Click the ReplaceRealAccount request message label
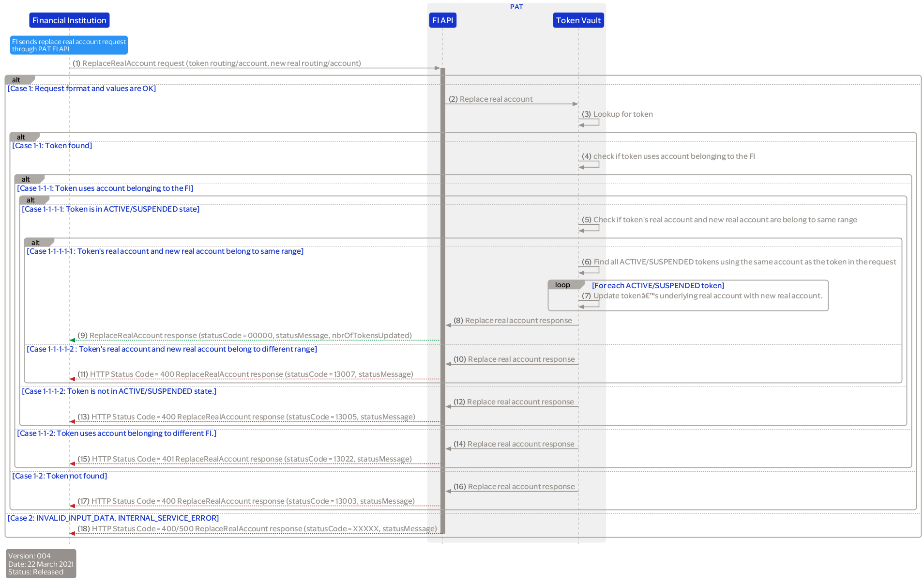The image size is (924, 587). (217, 63)
